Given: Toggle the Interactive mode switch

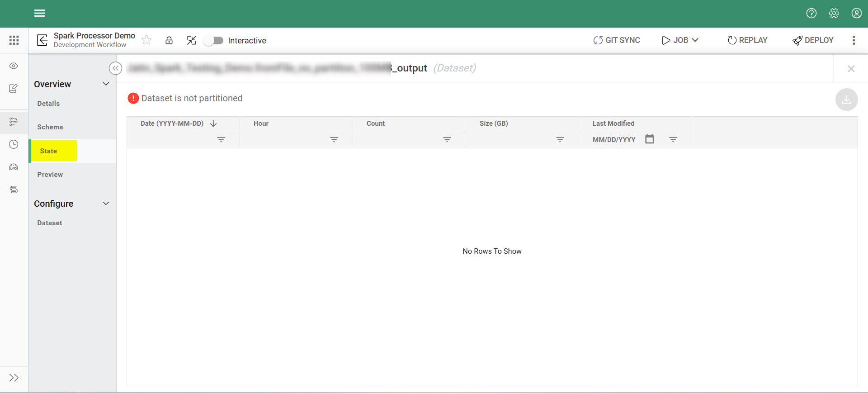Looking at the screenshot, I should pos(213,41).
